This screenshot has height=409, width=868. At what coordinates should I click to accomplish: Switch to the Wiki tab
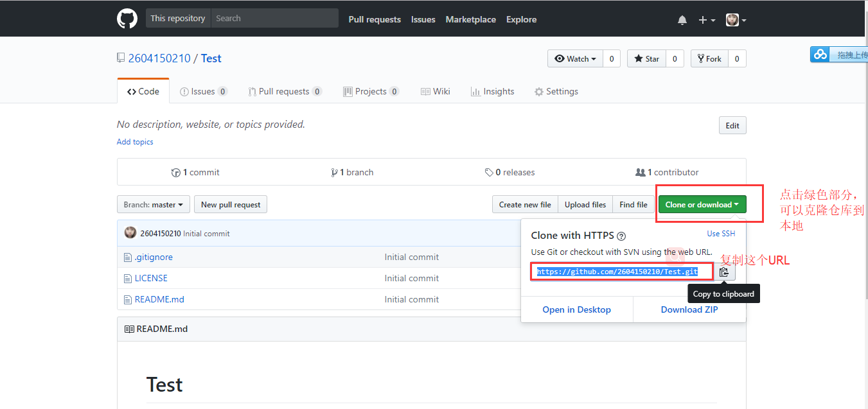[436, 91]
